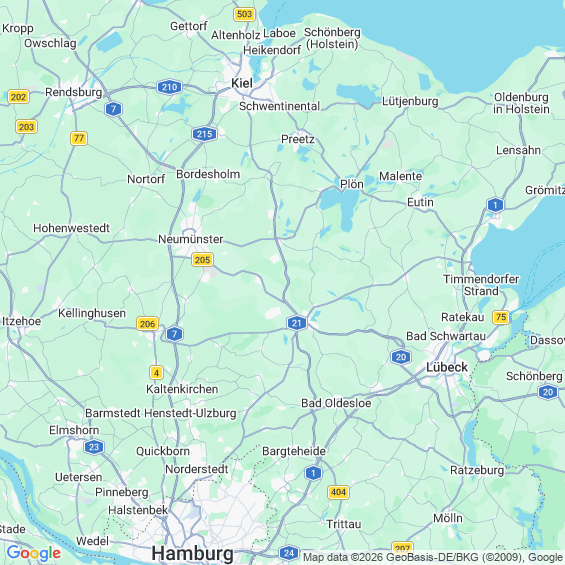Screen dimensions: 565x565
Task: Select the Plön town label
Action: coord(352,184)
